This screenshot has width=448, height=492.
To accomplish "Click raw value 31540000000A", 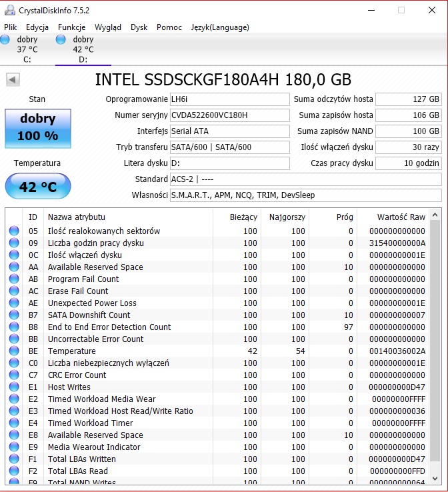I will tap(397, 243).
